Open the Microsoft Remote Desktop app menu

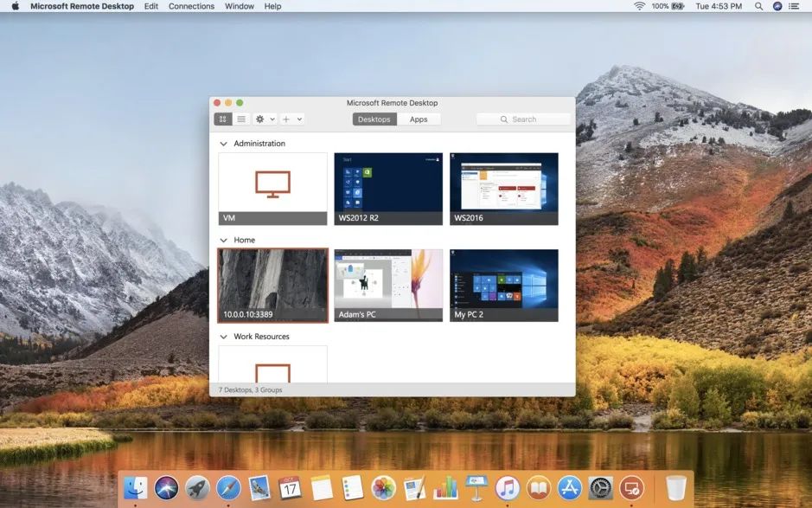click(82, 6)
